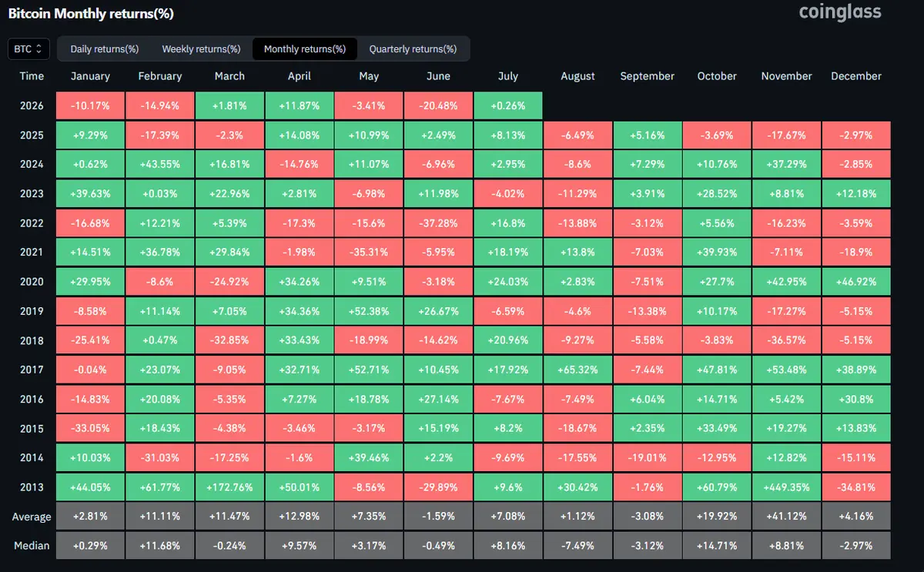Select the 2020 December +46.92% cell

pyautogui.click(x=856, y=282)
